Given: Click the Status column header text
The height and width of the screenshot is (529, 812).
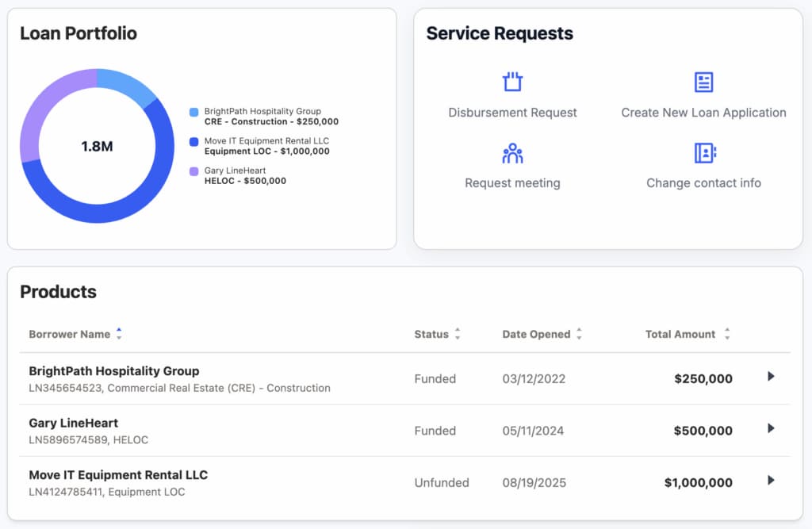Looking at the screenshot, I should (431, 334).
